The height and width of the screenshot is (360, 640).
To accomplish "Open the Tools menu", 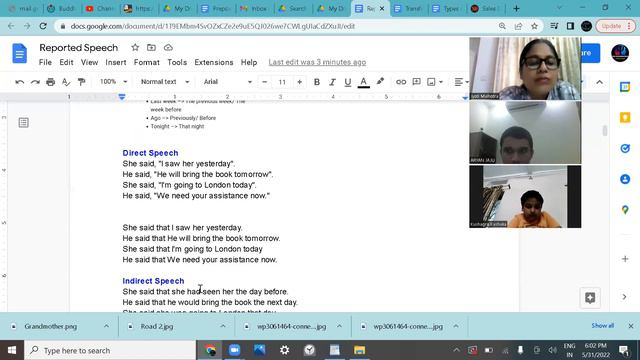I will click(x=177, y=62).
